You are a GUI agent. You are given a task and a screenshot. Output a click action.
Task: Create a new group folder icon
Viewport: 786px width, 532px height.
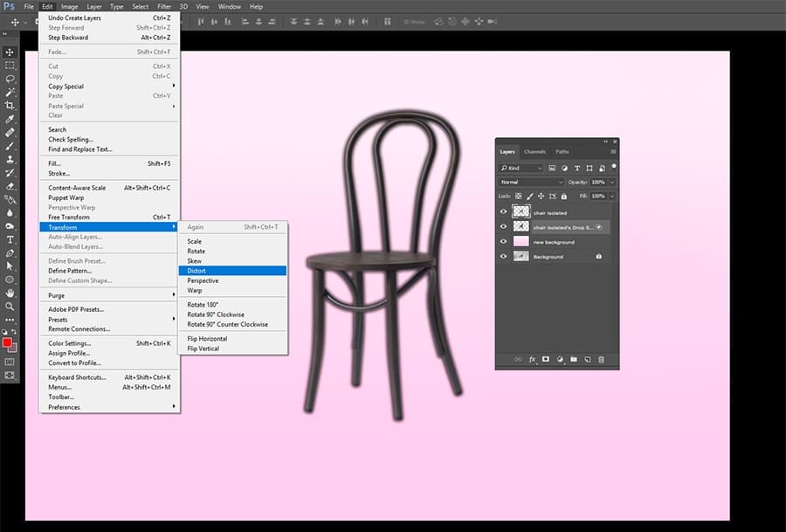pos(574,360)
